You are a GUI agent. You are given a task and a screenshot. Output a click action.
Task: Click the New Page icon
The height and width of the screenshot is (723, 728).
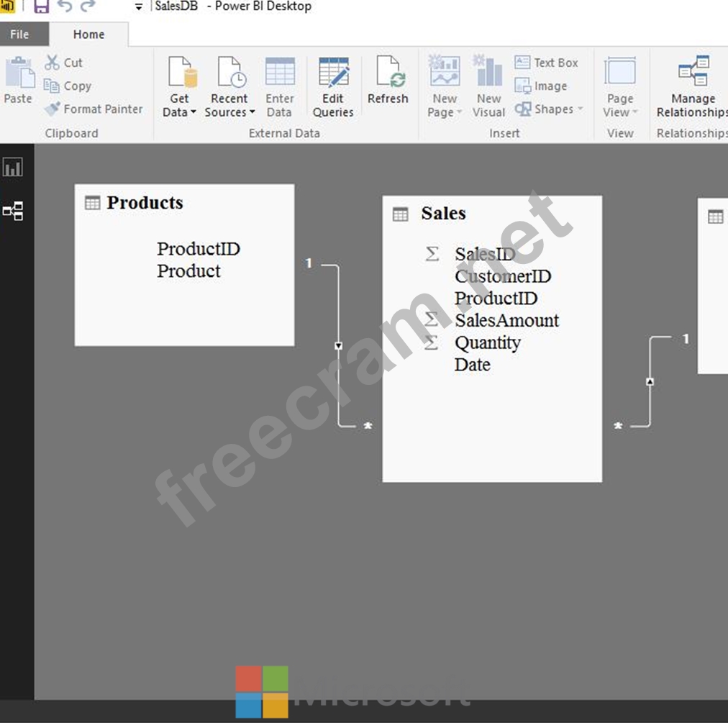pyautogui.click(x=445, y=71)
